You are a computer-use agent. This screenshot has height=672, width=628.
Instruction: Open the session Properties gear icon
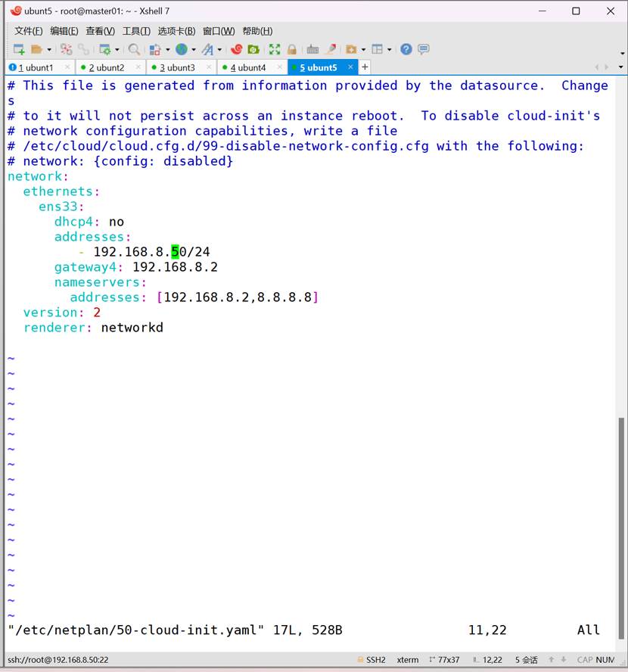point(104,49)
